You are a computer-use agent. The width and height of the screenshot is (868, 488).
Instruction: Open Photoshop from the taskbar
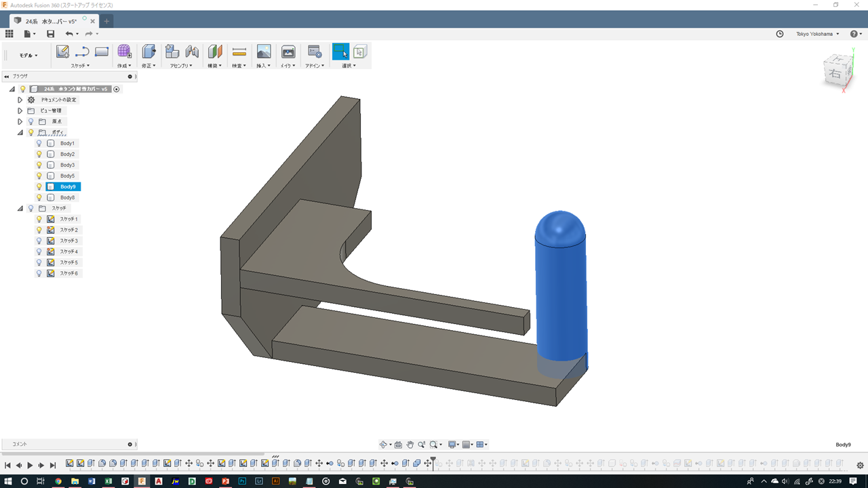tap(242, 481)
